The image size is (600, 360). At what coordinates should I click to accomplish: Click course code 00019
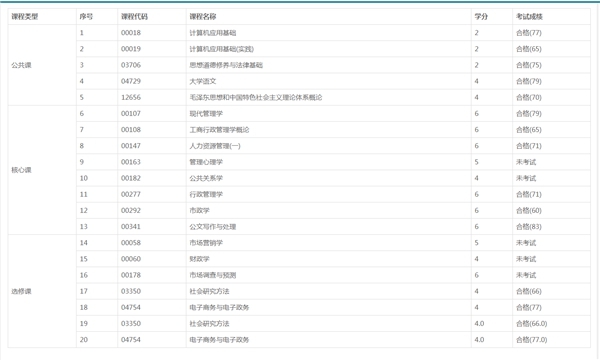131,49
